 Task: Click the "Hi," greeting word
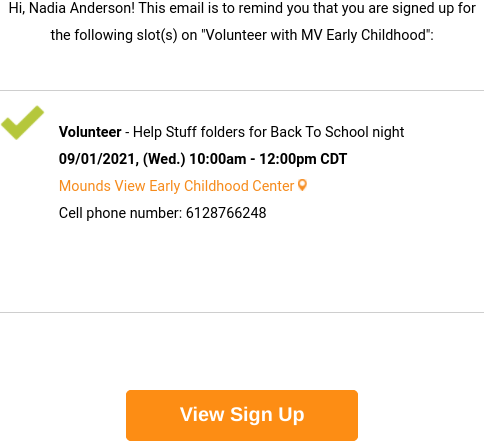click(17, 8)
